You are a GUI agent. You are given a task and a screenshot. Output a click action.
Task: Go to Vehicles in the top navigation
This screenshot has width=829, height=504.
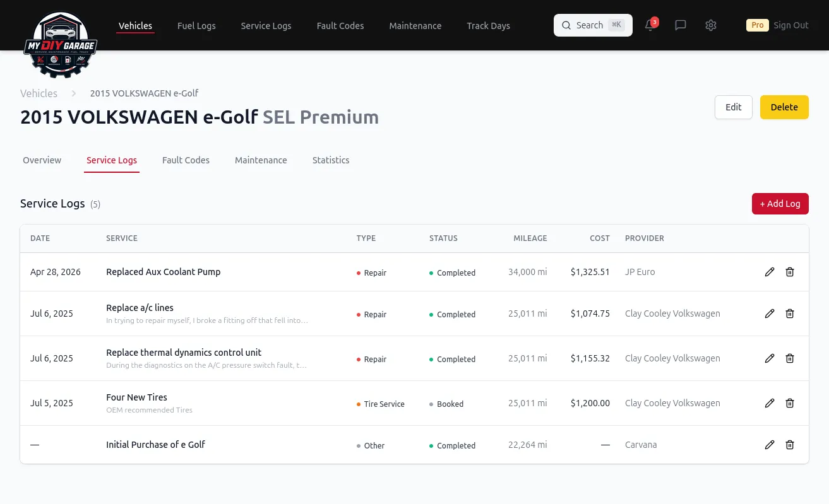click(x=135, y=26)
